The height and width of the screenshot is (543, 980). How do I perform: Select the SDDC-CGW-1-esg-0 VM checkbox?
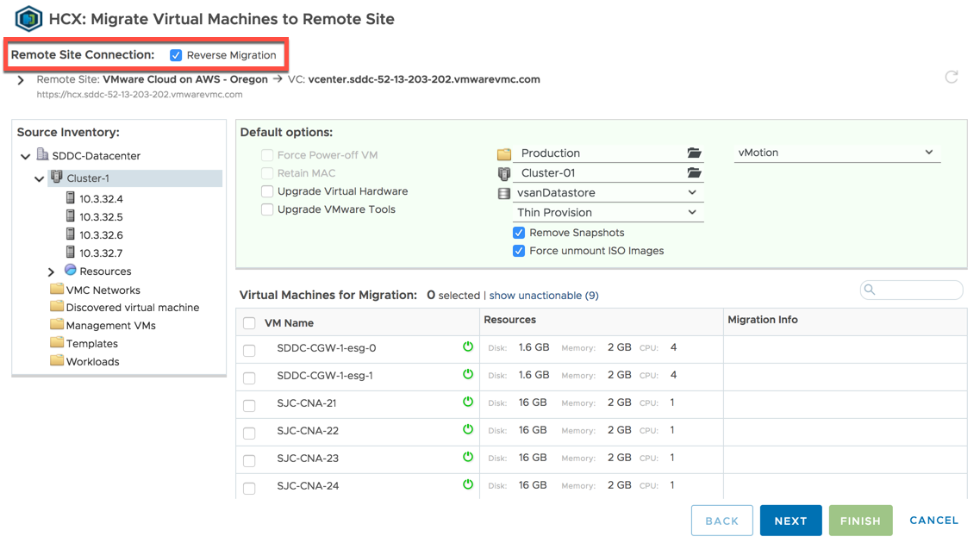coord(249,350)
